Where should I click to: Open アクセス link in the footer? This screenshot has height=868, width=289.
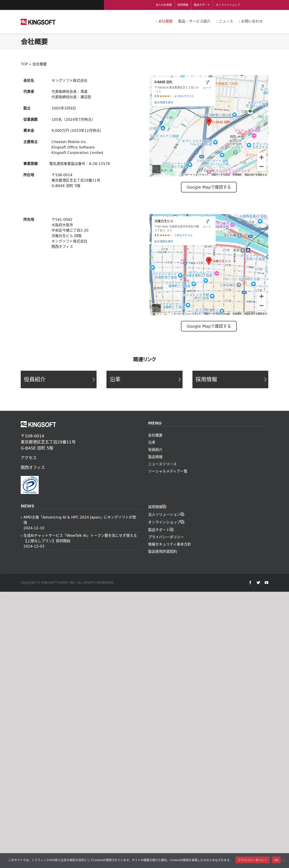(29, 458)
